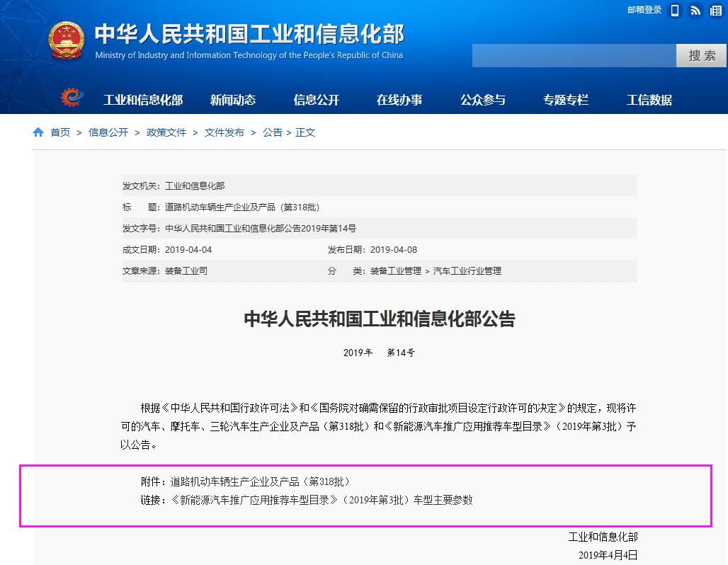Click the national emblem logo
Screen dimensions: 728x565
[66, 41]
